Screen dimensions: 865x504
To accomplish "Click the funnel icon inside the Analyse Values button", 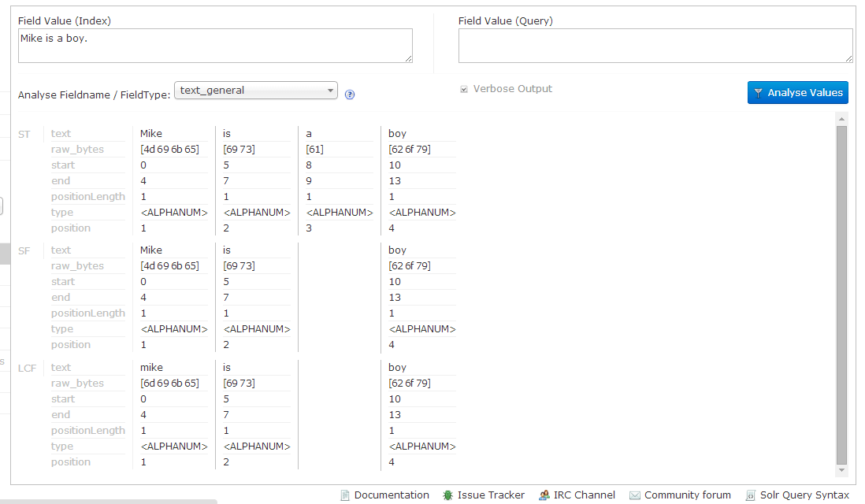I will click(758, 92).
